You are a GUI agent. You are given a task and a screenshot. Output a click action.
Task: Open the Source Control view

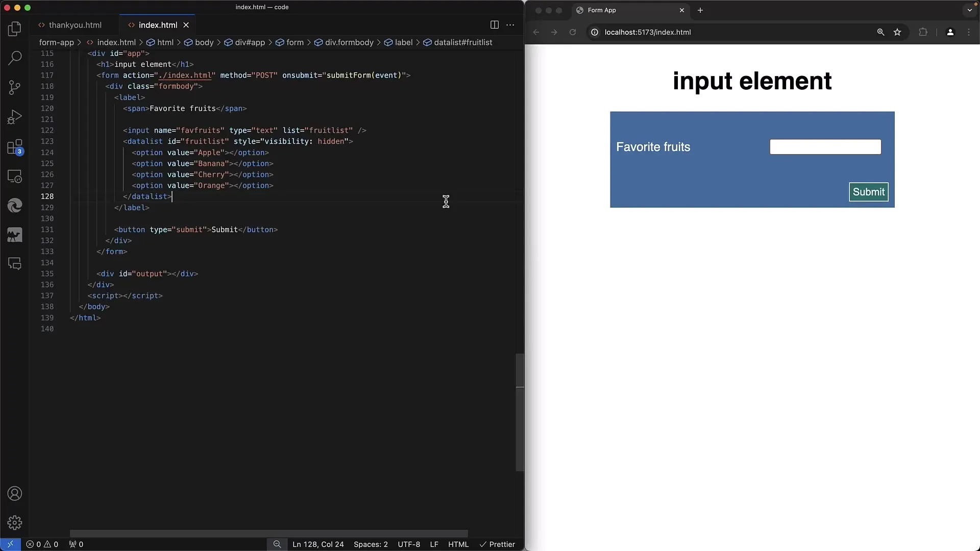(15, 87)
